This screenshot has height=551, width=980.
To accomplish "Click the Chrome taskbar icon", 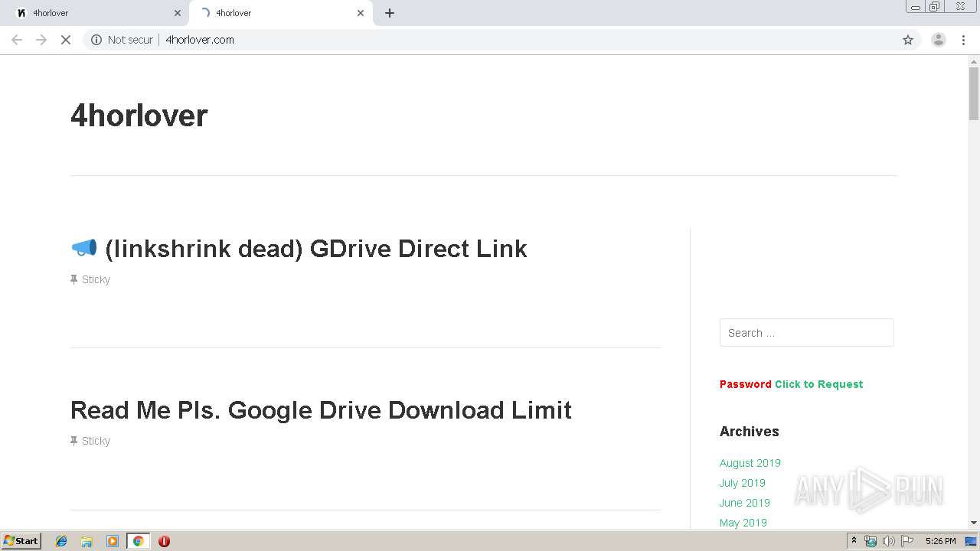I will tap(138, 541).
